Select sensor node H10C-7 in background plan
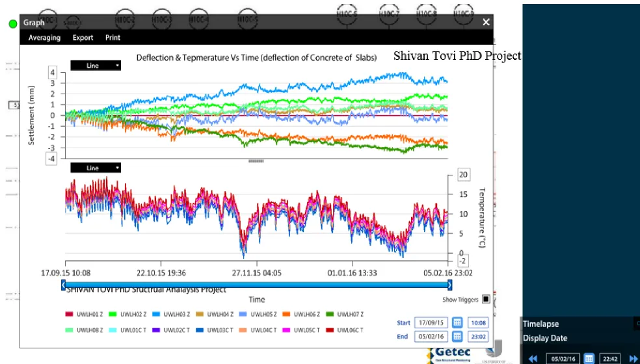Screen dimensions: 640x364 pyautogui.click(x=389, y=14)
